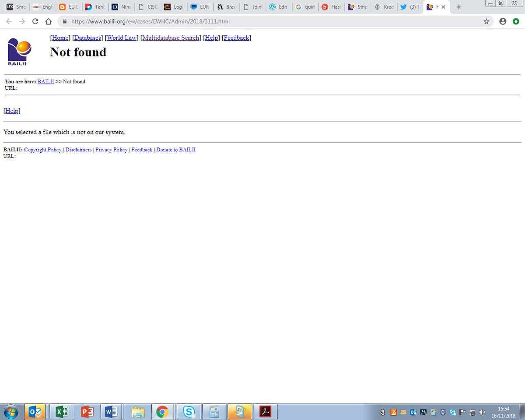Image resolution: width=525 pixels, height=420 pixels.
Task: Open the Databases link
Action: point(87,38)
